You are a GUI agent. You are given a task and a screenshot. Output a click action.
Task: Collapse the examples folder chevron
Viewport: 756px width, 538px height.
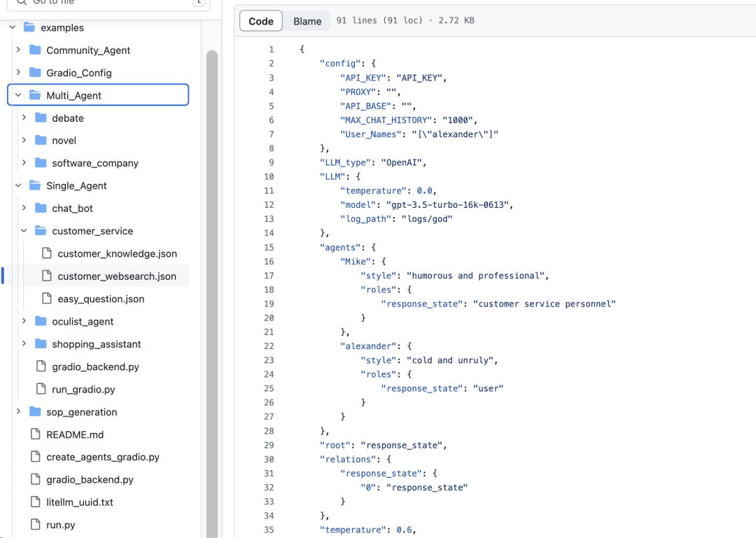pos(13,28)
